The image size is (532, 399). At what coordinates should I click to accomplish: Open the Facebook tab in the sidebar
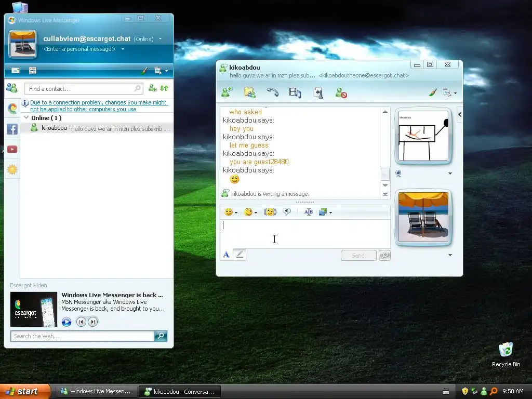12,129
